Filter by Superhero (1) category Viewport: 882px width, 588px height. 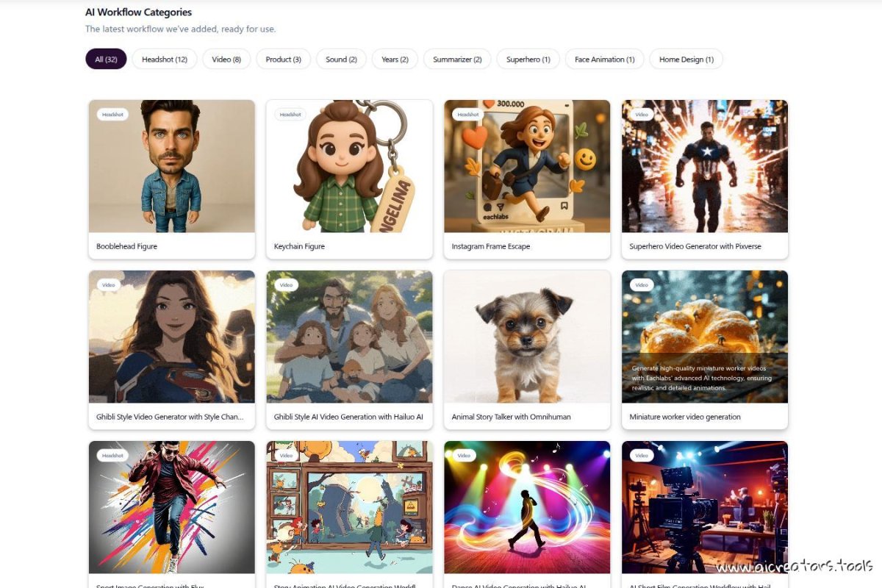528,60
